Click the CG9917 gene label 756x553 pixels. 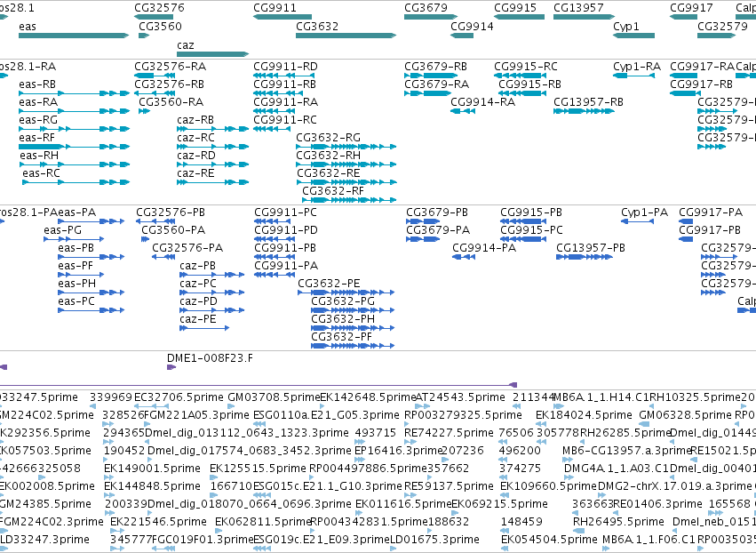pos(691,8)
